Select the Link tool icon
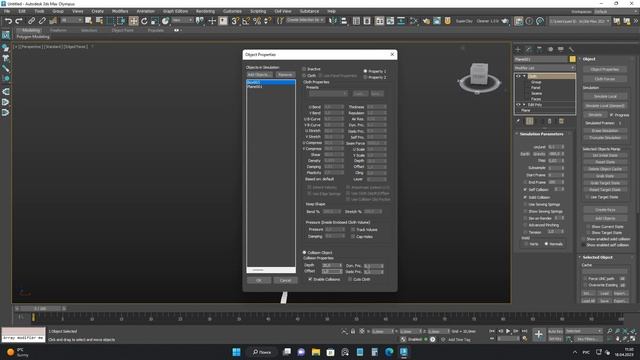This screenshot has width=640, height=360. (31, 21)
